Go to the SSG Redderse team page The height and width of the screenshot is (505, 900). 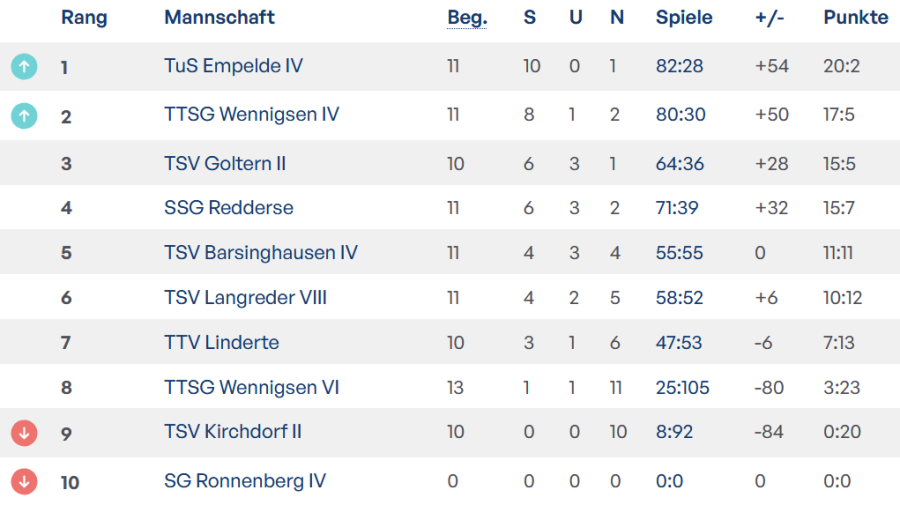[x=228, y=208]
